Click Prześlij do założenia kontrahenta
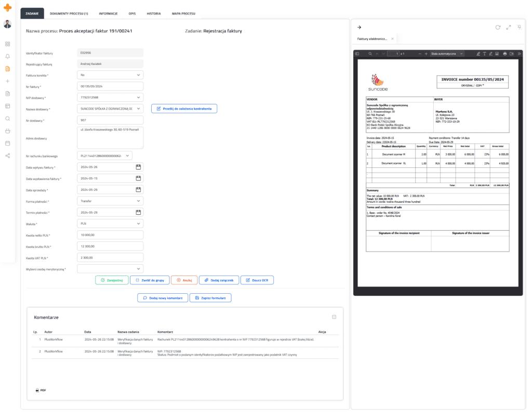The width and height of the screenshot is (532, 417). (184, 109)
